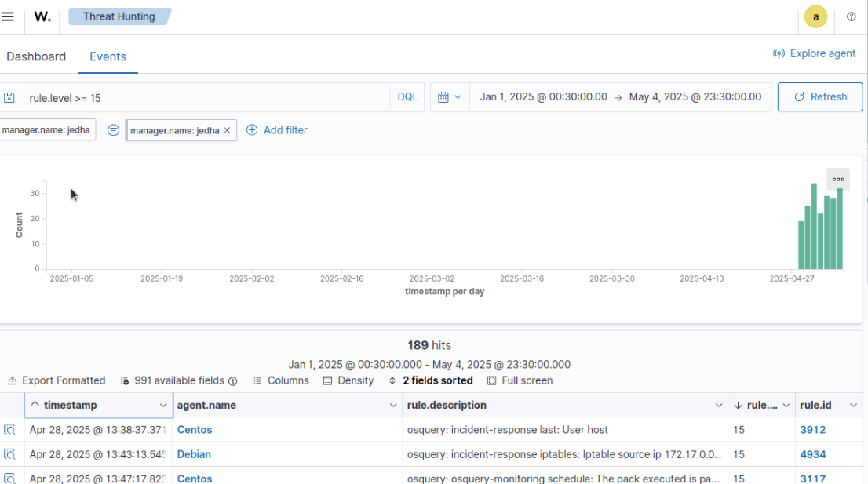Inspect the Apr 28 13:38:37 Centos event
This screenshot has height=484, width=868.
coord(9,430)
